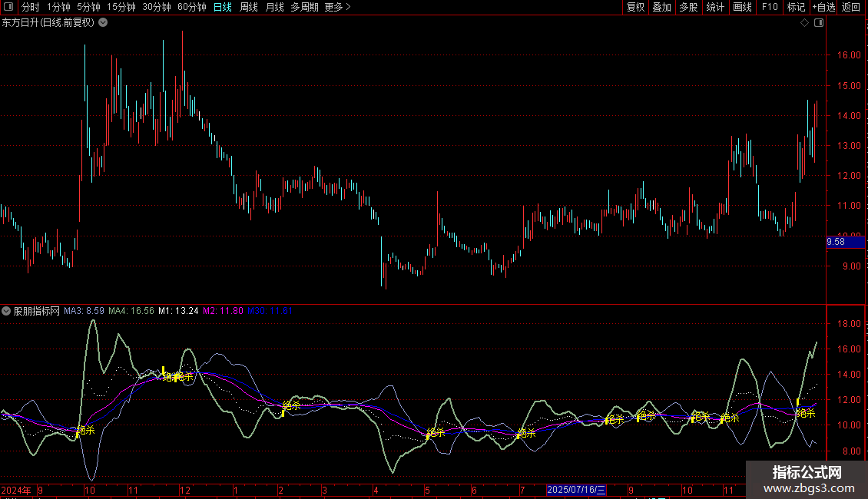
Task: Open the 统计 statistics button
Action: click(x=714, y=7)
